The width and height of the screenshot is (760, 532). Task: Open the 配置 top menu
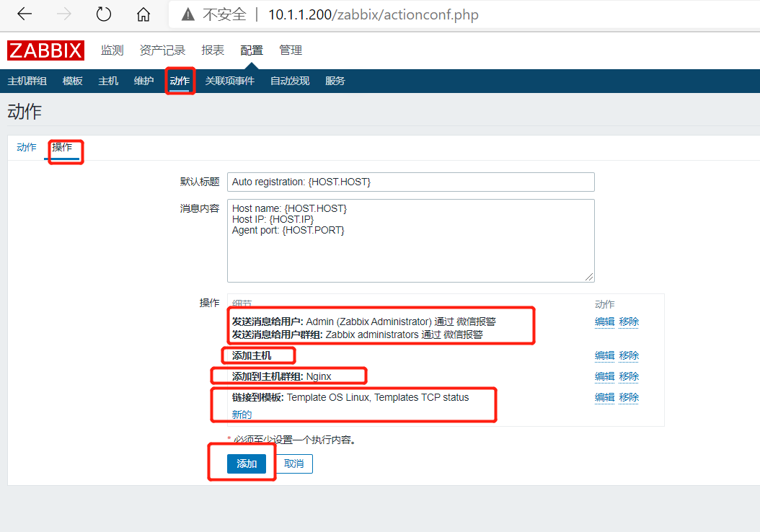pos(252,50)
